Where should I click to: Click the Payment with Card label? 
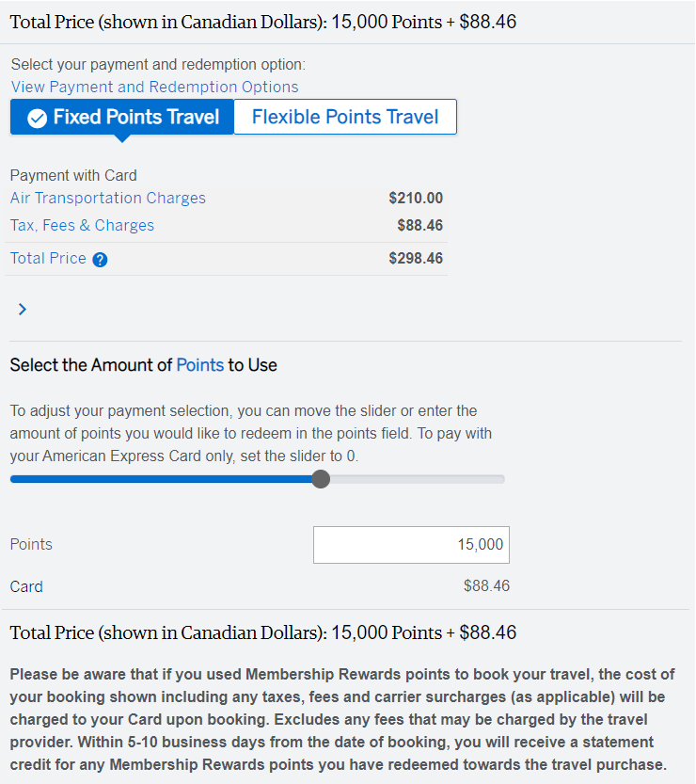click(73, 175)
